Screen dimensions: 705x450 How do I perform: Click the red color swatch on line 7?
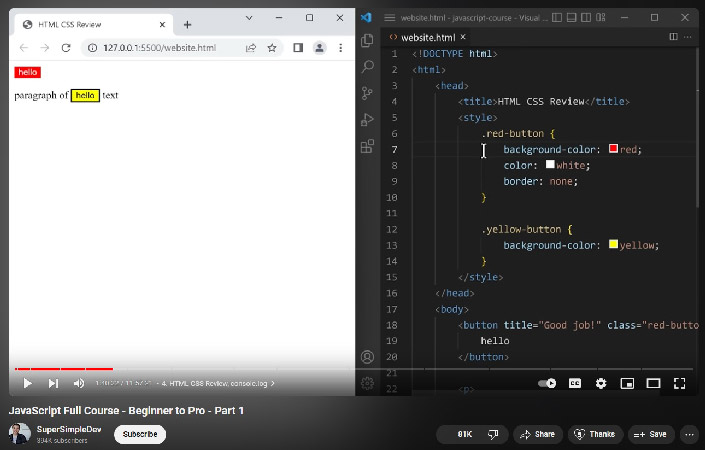point(613,149)
